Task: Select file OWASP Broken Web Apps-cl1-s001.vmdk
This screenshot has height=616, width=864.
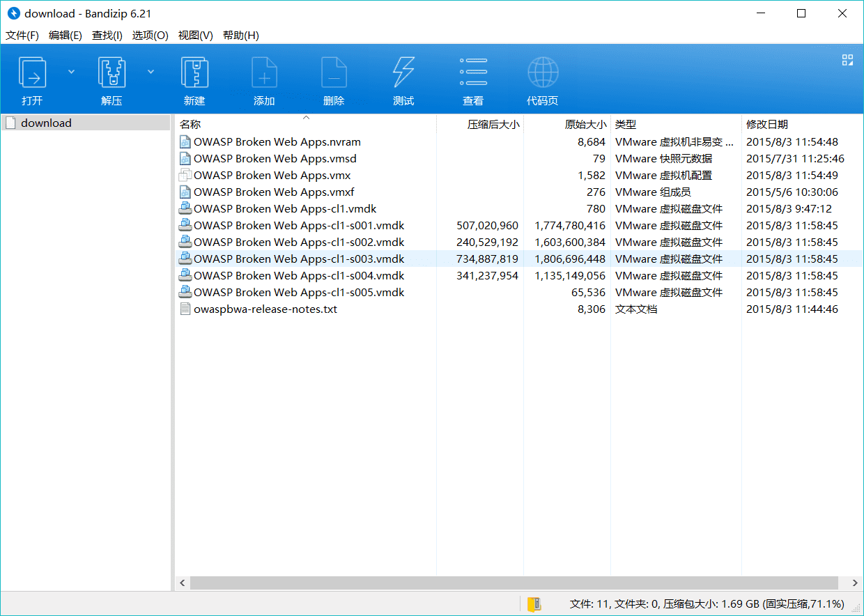Action: pyautogui.click(x=299, y=225)
